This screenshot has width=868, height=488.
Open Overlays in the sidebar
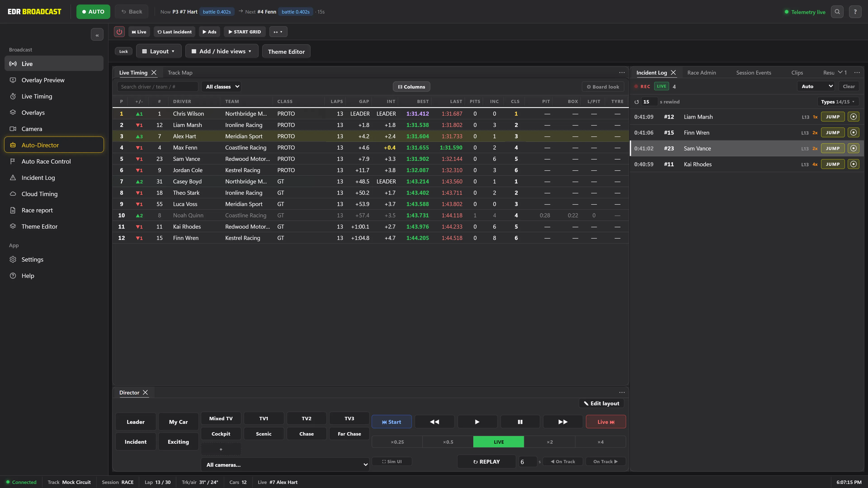tap(54, 113)
